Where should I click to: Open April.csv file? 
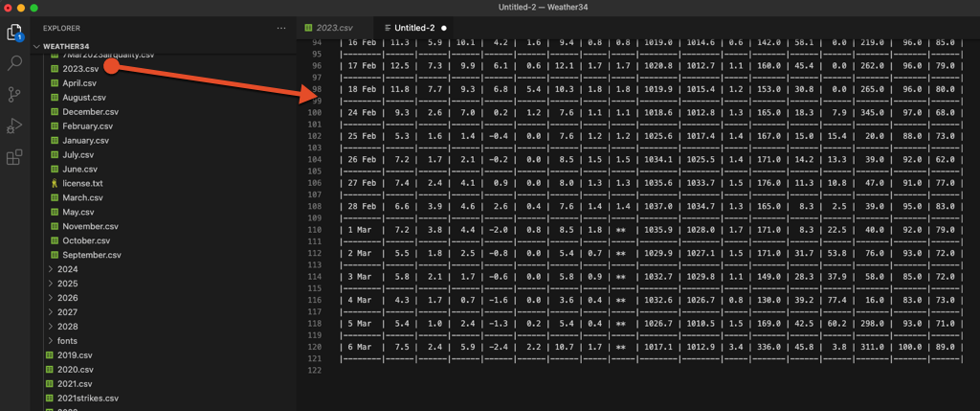[79, 82]
